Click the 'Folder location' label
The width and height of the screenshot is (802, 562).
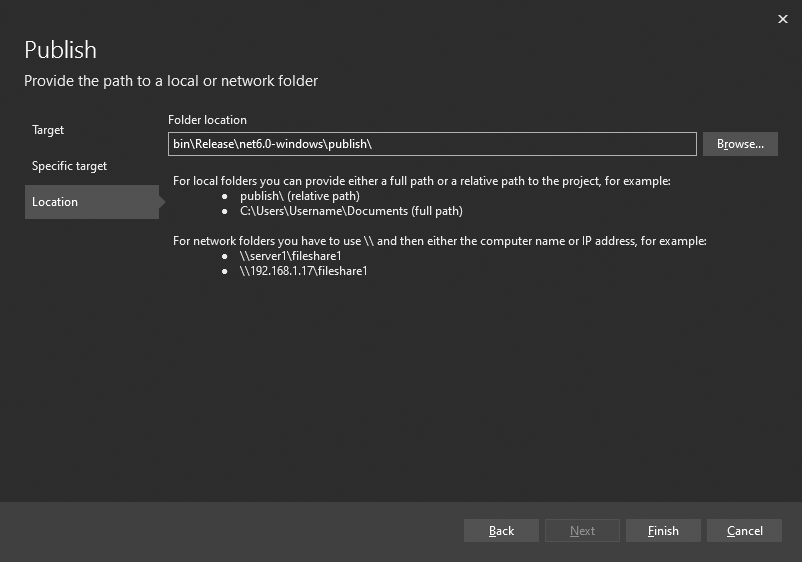207,120
